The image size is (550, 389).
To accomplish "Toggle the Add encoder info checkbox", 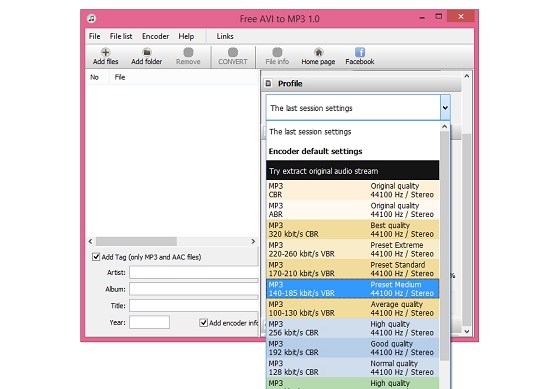I will click(x=203, y=323).
